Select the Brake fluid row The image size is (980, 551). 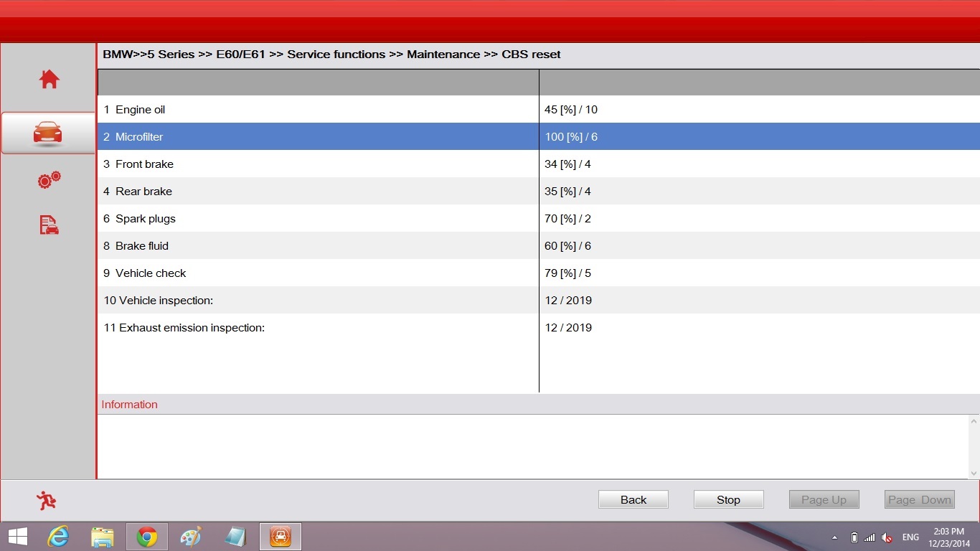pos(538,245)
